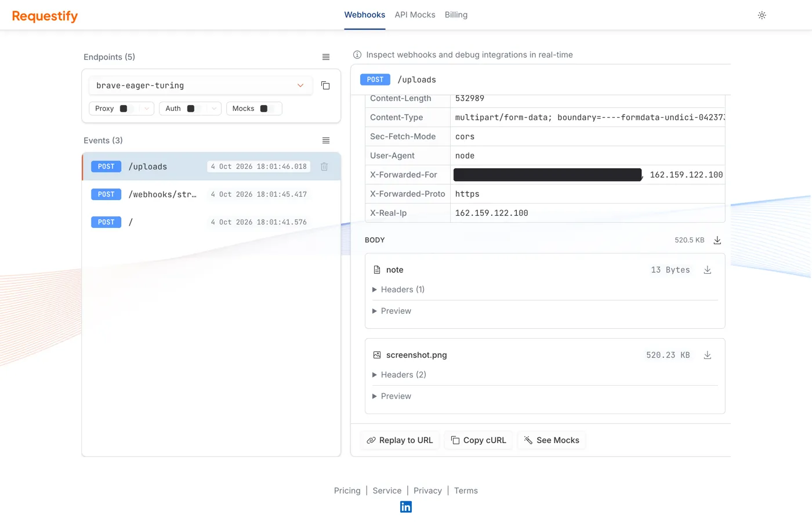The height and width of the screenshot is (522, 812).
Task: Copy the brave-eager-turing endpoint URL
Action: pyautogui.click(x=325, y=85)
